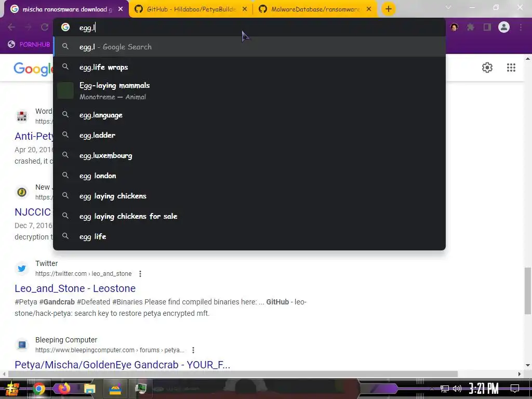This screenshot has width=532, height=399.
Task: Open the avatar extension icon in toolbar
Action: coord(454,27)
